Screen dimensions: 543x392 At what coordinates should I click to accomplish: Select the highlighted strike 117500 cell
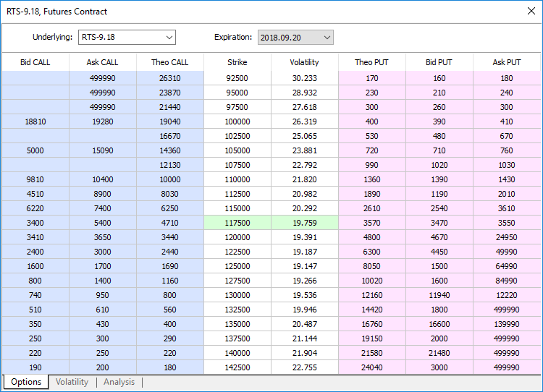(x=237, y=223)
